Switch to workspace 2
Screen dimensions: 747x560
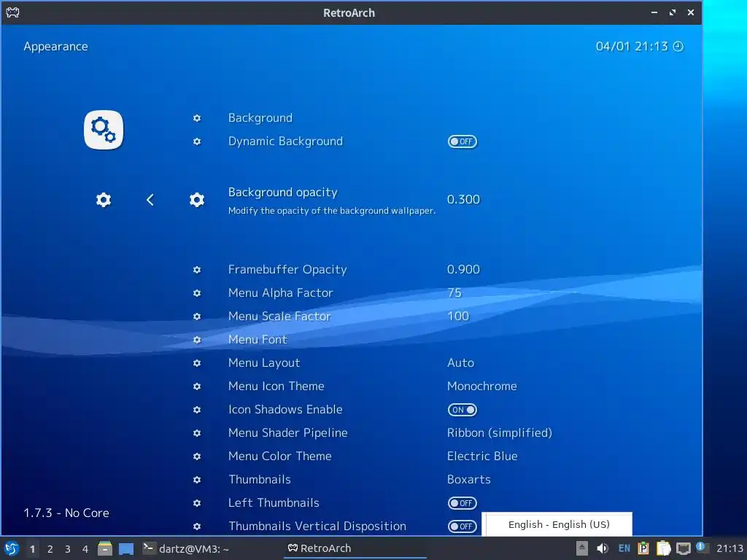[50, 549]
